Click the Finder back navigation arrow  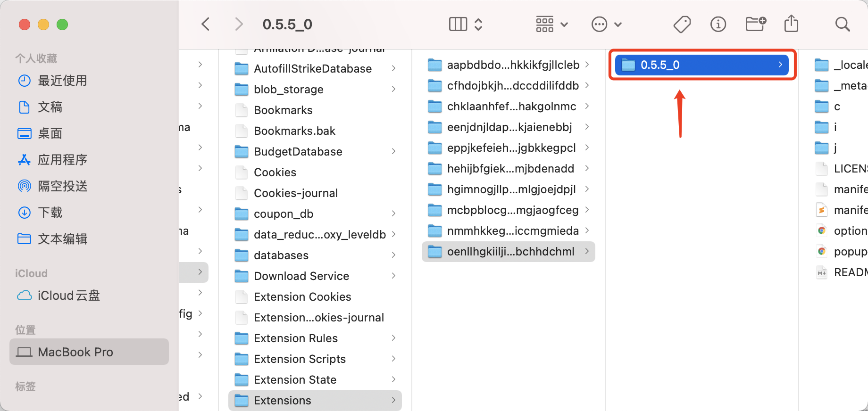click(206, 24)
